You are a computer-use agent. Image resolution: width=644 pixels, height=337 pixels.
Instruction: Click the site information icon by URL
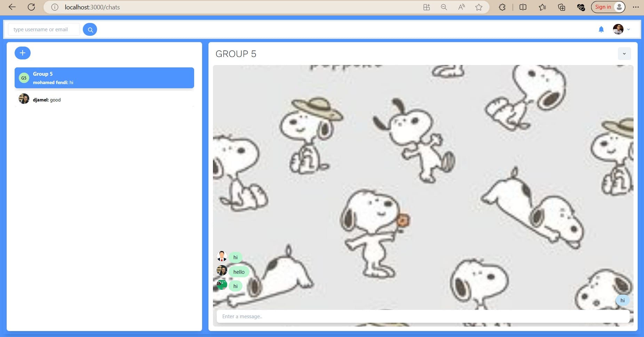(x=55, y=7)
